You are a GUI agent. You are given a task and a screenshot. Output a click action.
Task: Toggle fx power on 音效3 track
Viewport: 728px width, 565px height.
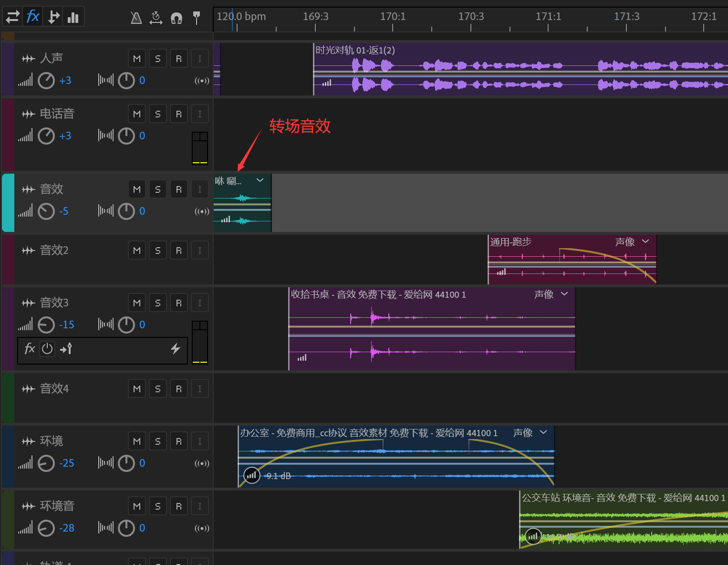[47, 349]
